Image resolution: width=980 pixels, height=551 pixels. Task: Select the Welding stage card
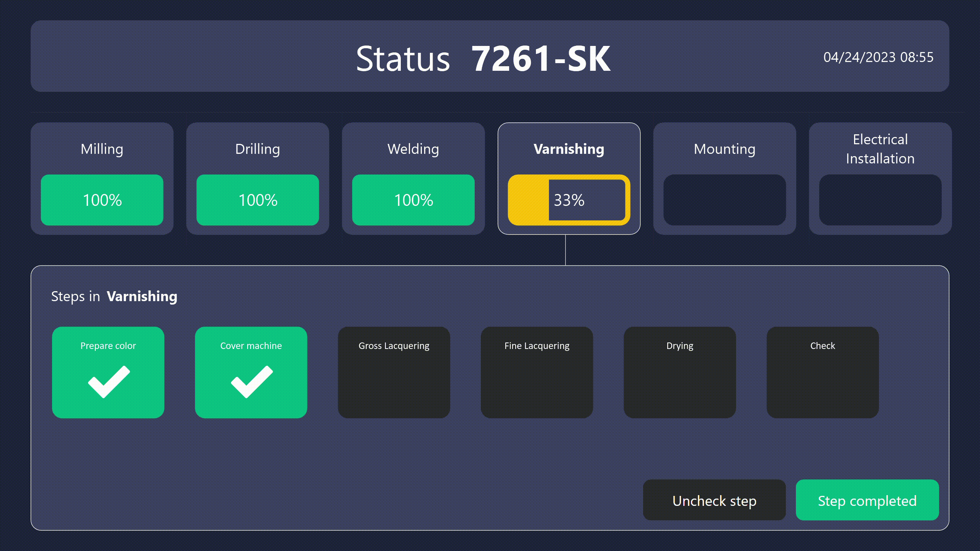tap(413, 178)
